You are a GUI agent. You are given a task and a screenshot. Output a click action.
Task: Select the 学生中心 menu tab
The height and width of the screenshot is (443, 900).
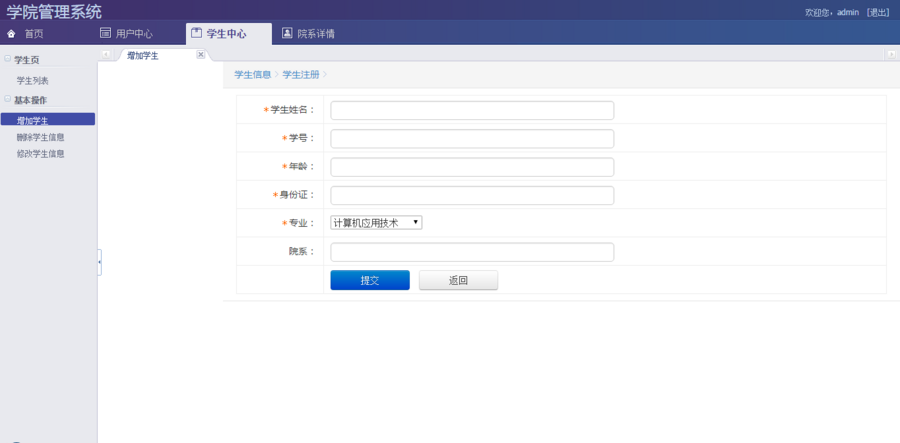[229, 34]
